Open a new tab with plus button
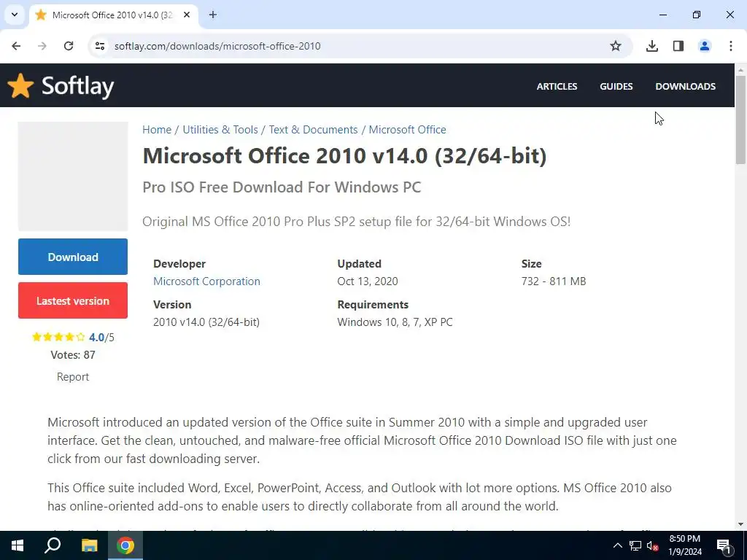Image resolution: width=747 pixels, height=560 pixels. pos(213,15)
